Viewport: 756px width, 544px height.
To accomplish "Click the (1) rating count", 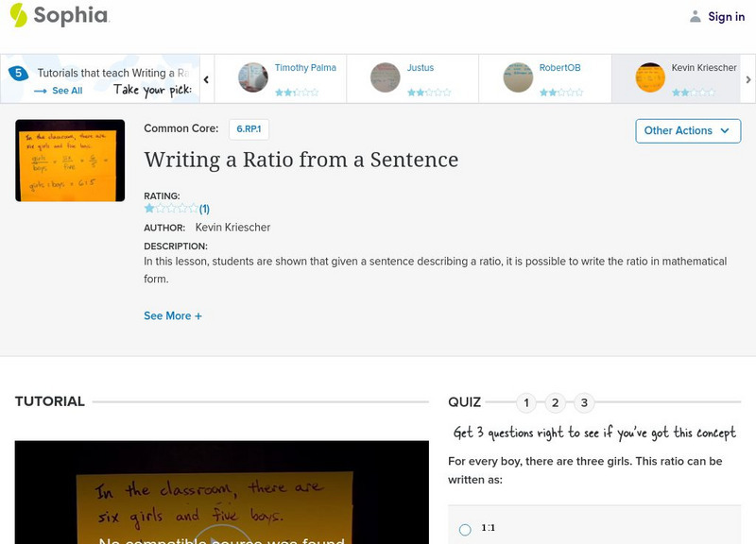I will pyautogui.click(x=204, y=209).
